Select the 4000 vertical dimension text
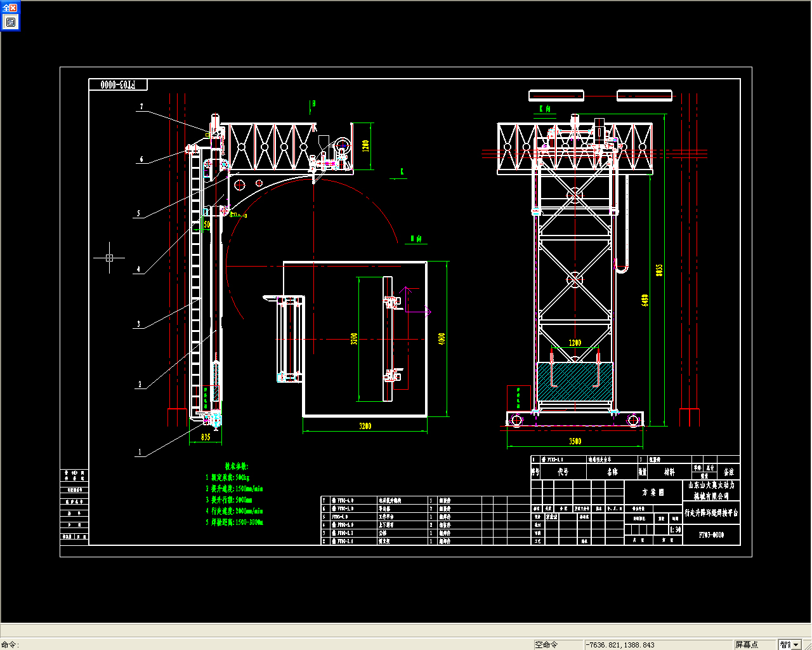 pyautogui.click(x=442, y=339)
